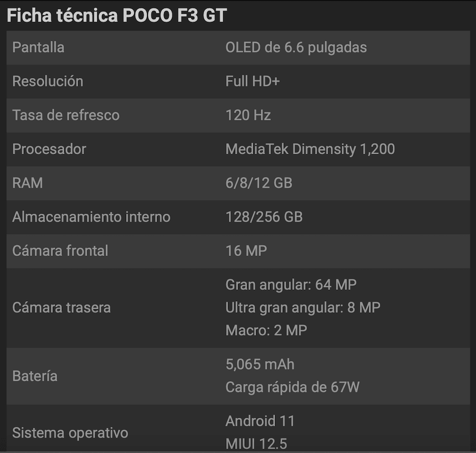Select the Procesador row label
This screenshot has width=476, height=453.
(49, 149)
